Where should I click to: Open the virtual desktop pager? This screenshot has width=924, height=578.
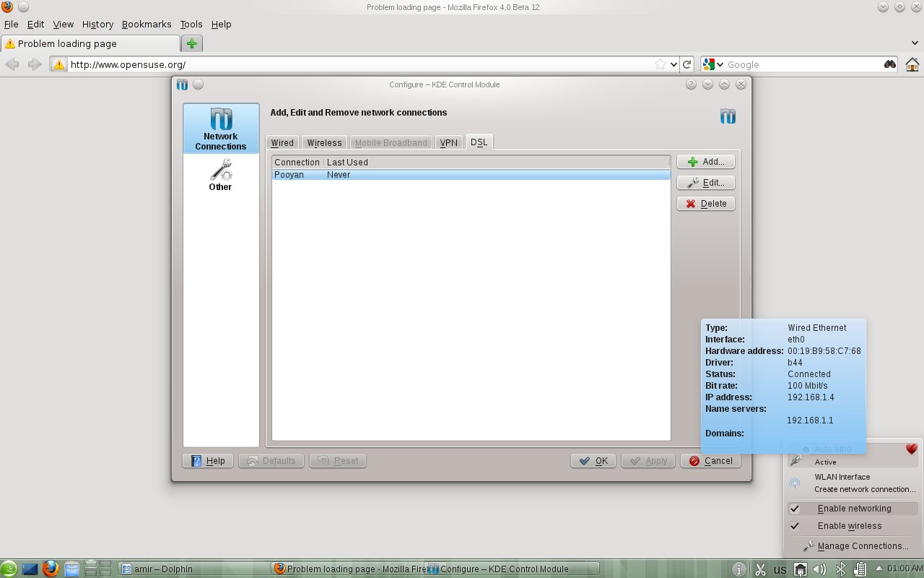pos(97,569)
